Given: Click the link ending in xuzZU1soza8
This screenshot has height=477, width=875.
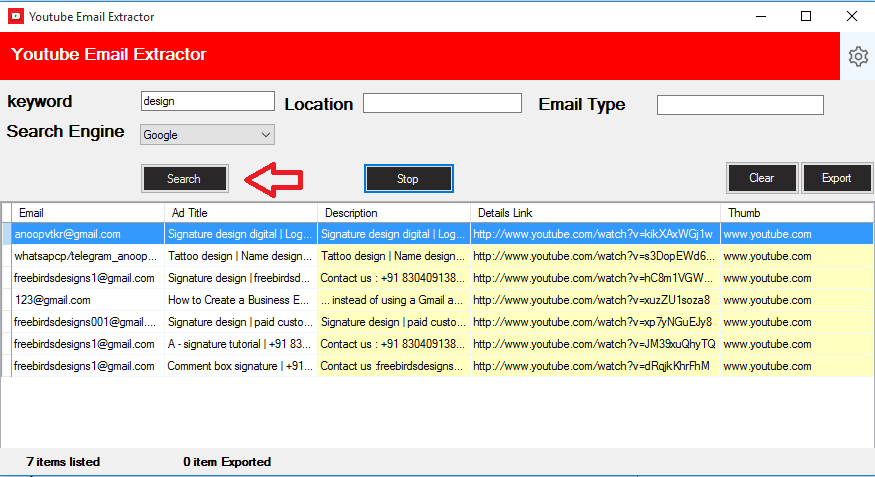Looking at the screenshot, I should 595,300.
